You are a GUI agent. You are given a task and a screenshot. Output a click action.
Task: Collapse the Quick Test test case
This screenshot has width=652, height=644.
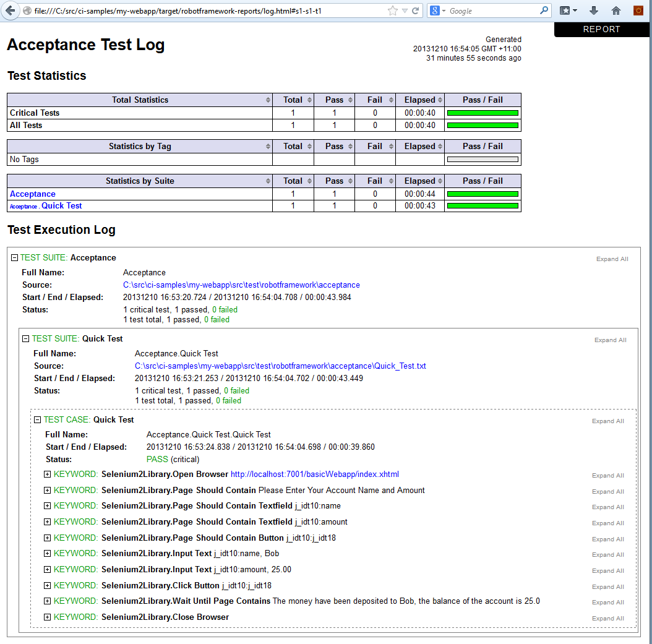point(37,420)
